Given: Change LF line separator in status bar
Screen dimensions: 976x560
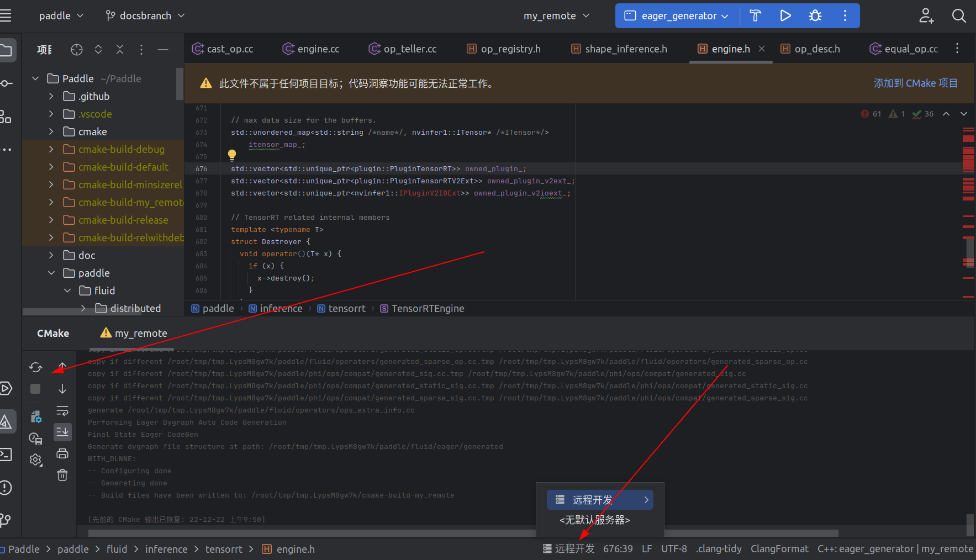Looking at the screenshot, I should (x=647, y=548).
